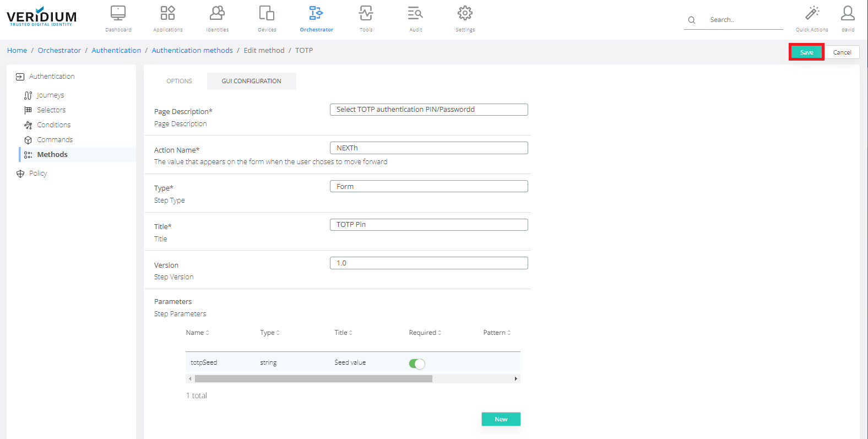Add a parameter with New button
The height and width of the screenshot is (439, 868).
pos(501,419)
